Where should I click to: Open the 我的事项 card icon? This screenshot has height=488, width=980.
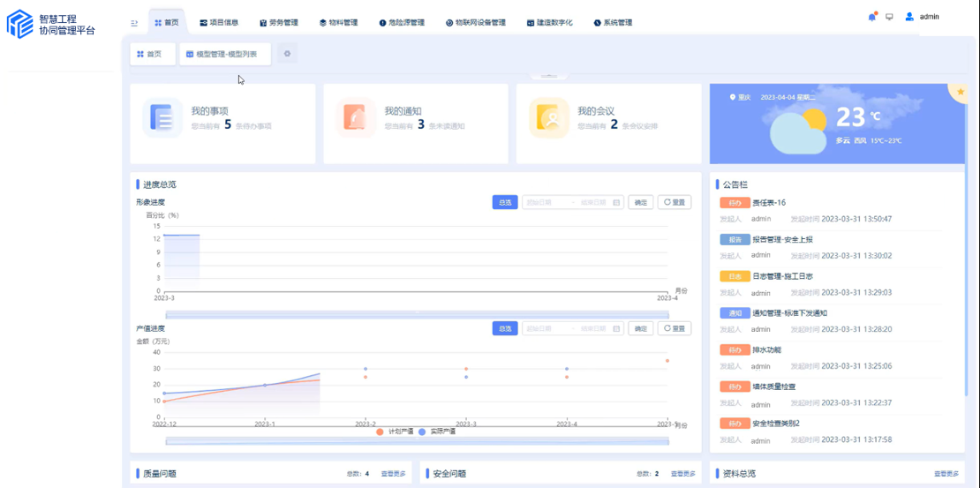[x=162, y=118]
